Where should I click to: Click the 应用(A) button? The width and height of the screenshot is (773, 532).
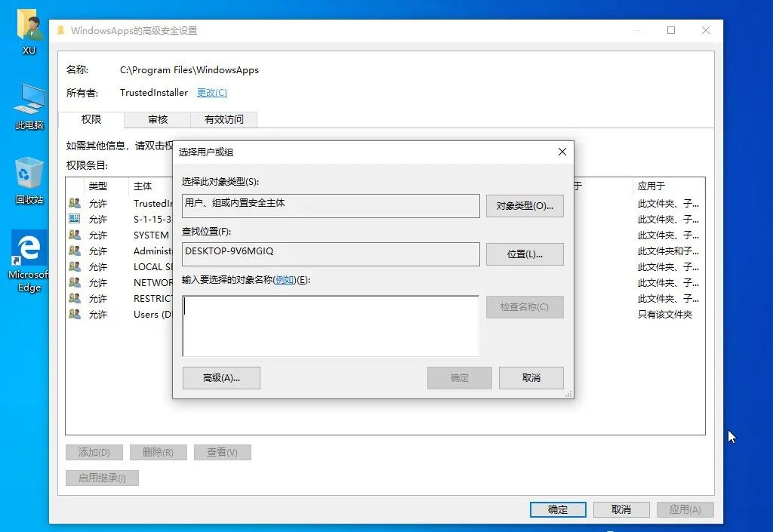coord(685,509)
